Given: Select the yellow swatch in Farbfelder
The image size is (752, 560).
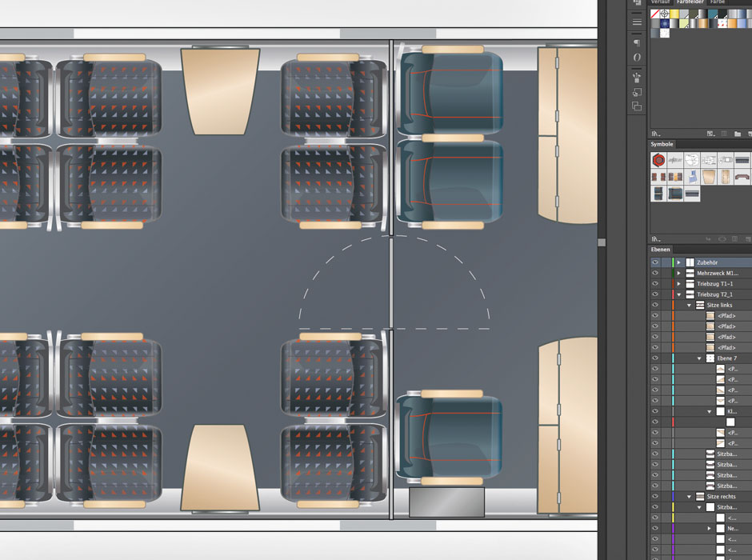Looking at the screenshot, I should tap(674, 14).
